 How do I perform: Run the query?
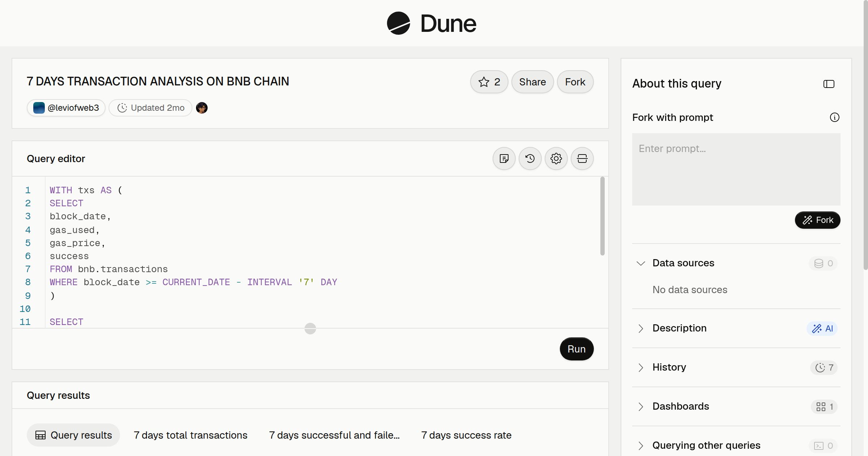(576, 349)
